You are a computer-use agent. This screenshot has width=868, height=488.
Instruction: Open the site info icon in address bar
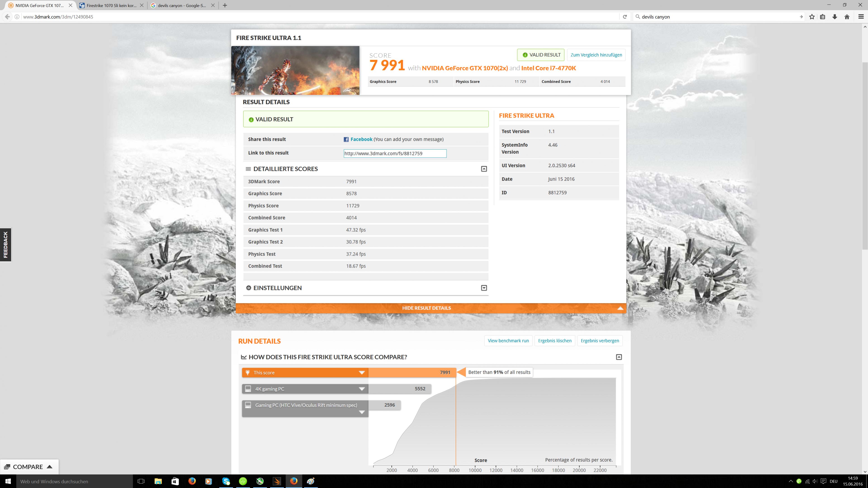click(x=17, y=17)
